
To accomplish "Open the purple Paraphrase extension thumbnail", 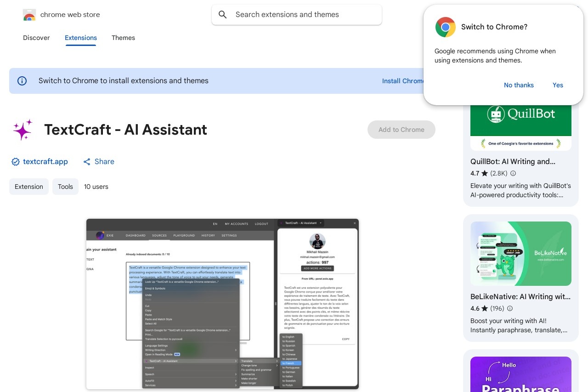I will point(521,374).
